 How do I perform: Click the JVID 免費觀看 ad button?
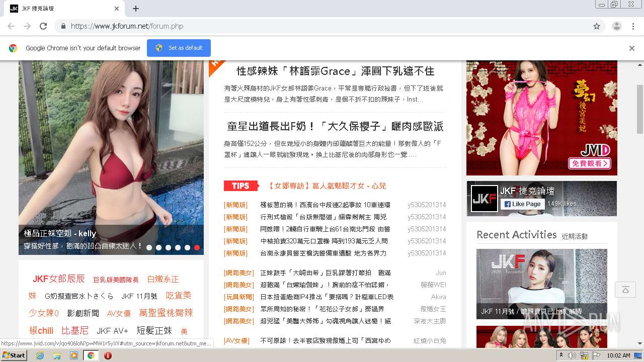[x=590, y=163]
